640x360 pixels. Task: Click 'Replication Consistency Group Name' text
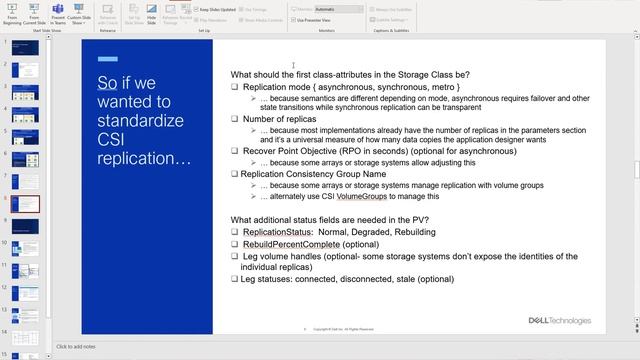point(313,174)
